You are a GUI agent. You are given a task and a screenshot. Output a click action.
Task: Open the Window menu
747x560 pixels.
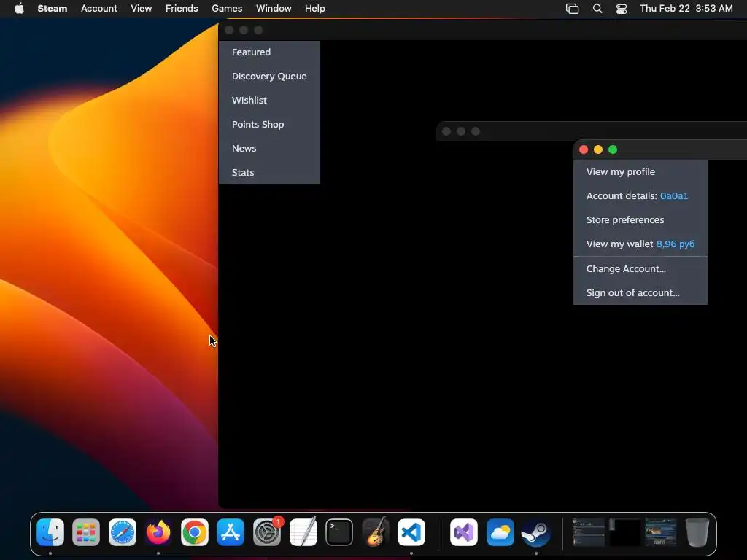click(x=274, y=8)
